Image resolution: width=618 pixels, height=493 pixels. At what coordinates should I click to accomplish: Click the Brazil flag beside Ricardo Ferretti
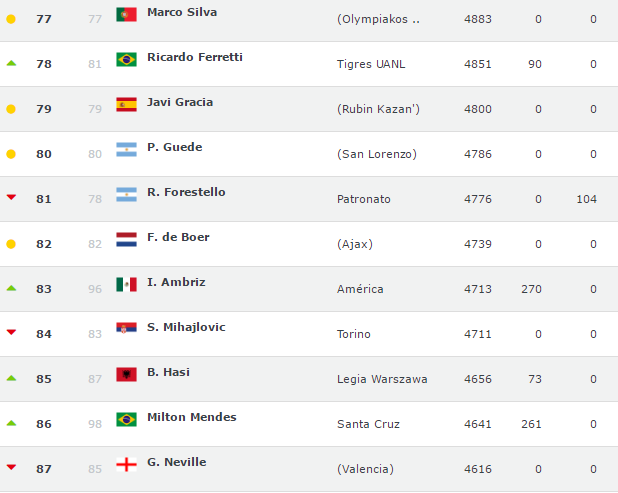pos(126,59)
